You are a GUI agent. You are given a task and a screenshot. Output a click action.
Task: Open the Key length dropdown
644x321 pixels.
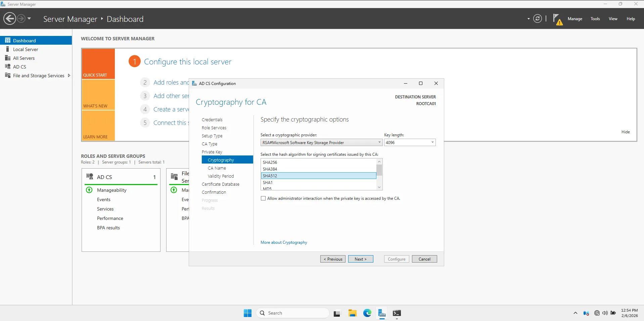click(x=410, y=142)
